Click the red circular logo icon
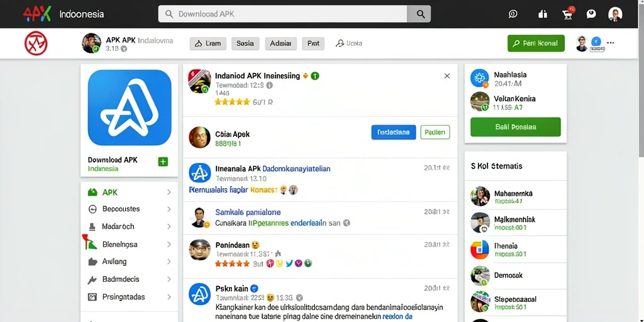 (36, 43)
